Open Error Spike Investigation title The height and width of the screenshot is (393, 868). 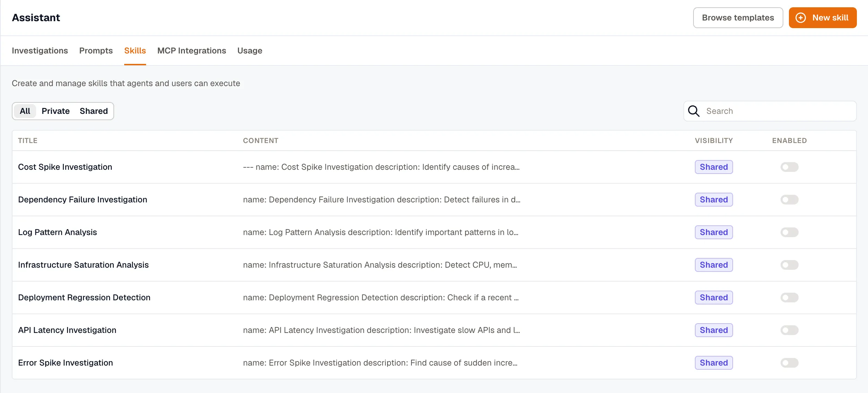point(65,363)
